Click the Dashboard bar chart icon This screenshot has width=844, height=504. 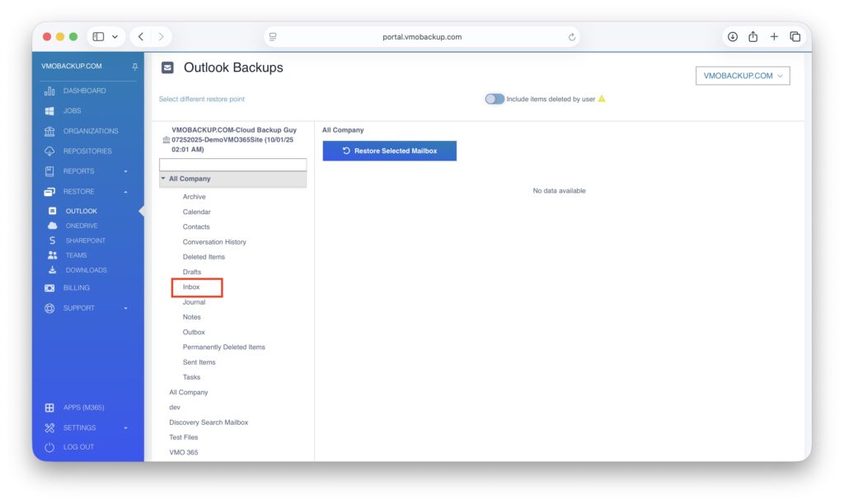pos(49,91)
